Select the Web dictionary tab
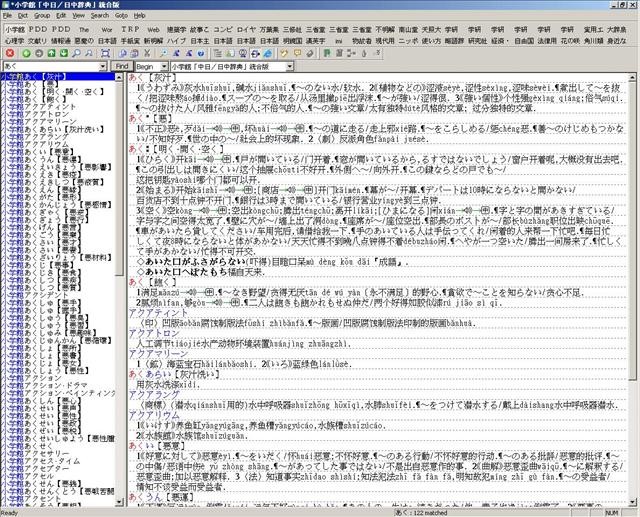Image resolution: width=640 pixels, height=517 pixels. click(x=153, y=30)
